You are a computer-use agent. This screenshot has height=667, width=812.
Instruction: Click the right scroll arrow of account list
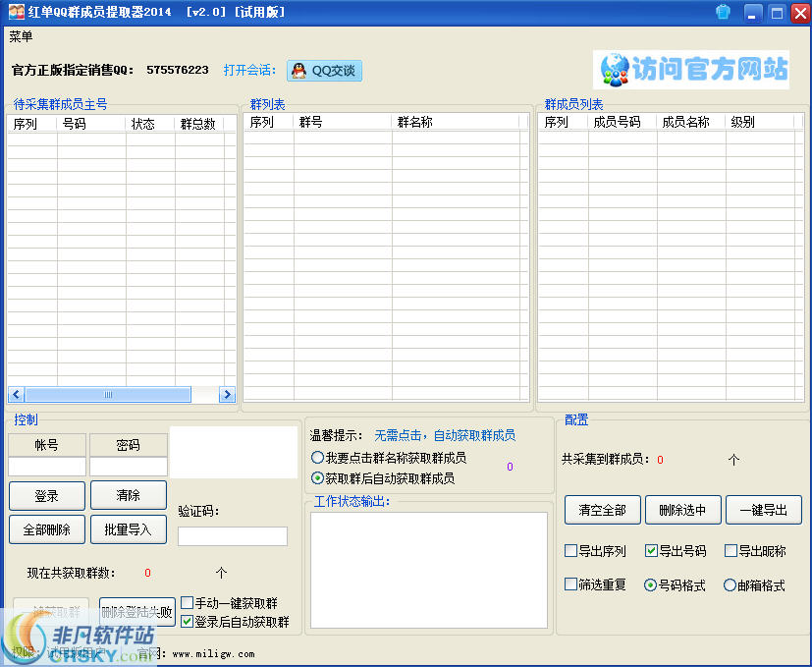(227, 394)
